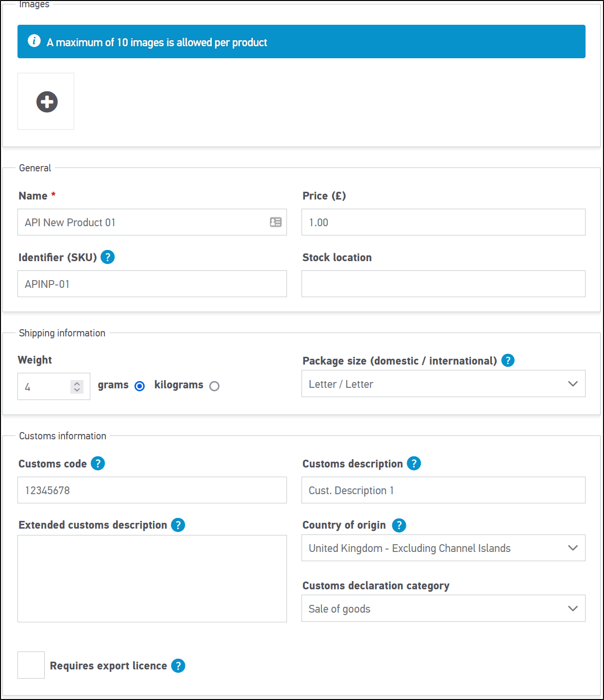Open the Customs declaration category dropdown

click(x=443, y=609)
